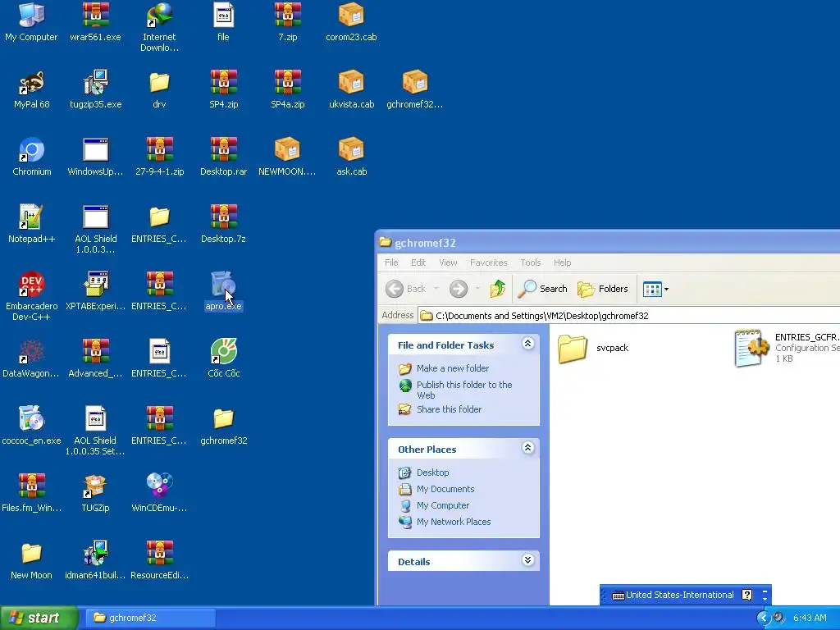840x630 pixels.
Task: Open the Favorites menu
Action: [x=489, y=262]
